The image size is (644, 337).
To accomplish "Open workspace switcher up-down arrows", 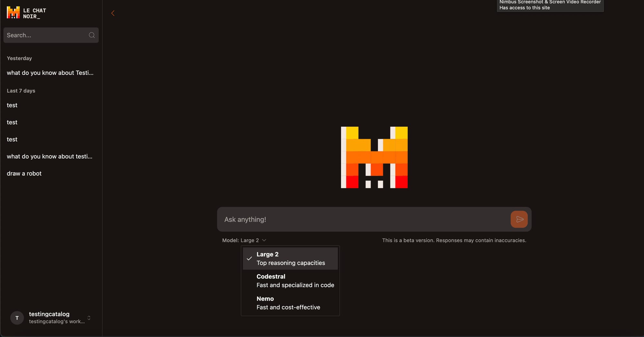I will coord(89,318).
